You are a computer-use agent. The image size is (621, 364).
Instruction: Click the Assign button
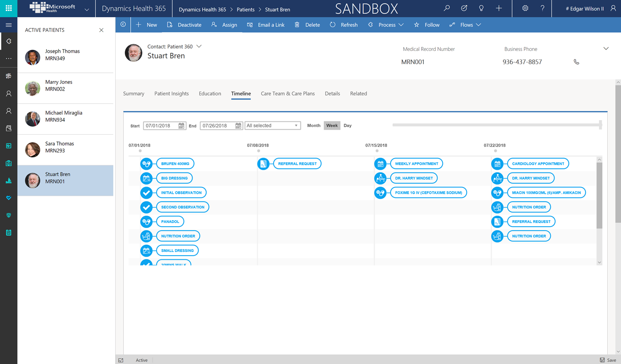coord(224,25)
